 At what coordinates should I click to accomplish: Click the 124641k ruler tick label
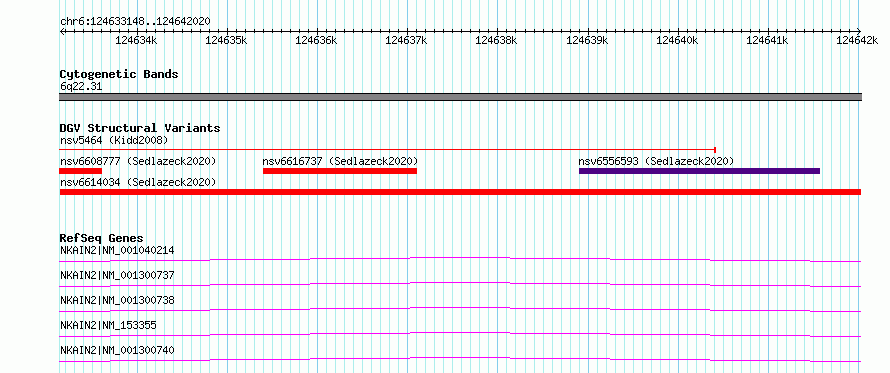(x=767, y=40)
